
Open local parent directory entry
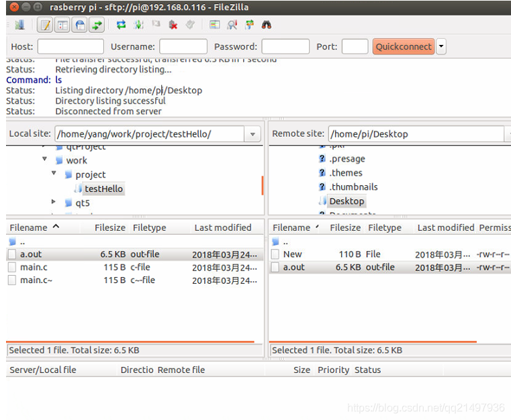click(x=134, y=242)
